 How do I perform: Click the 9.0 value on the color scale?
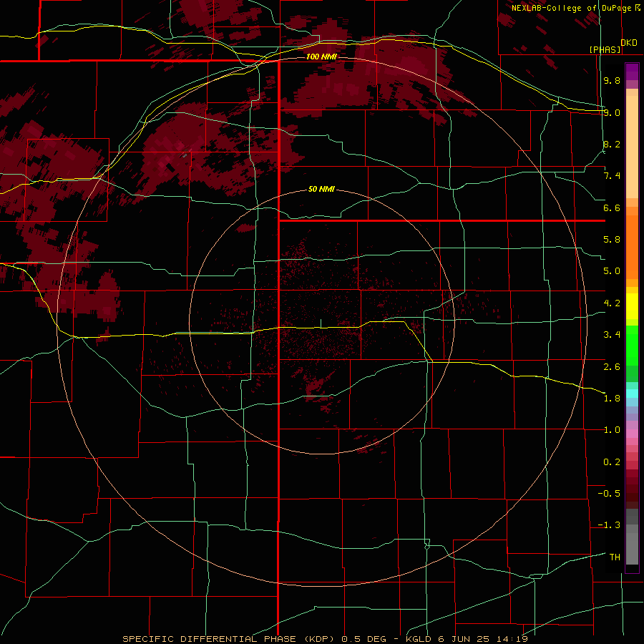(612, 112)
